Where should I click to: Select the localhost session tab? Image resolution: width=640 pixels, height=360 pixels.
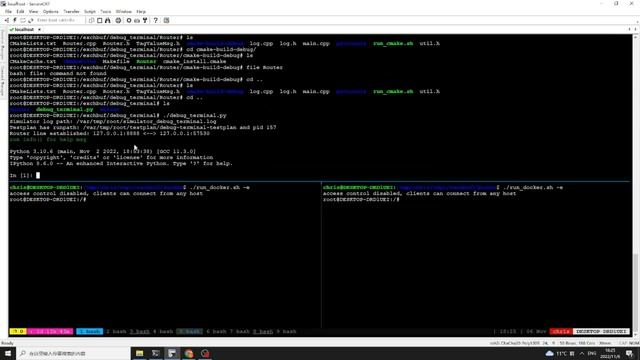[24, 29]
